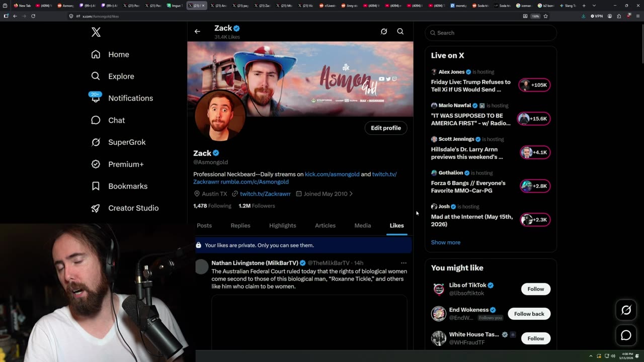Switch to the Media tab
The image size is (644, 362).
point(363,226)
